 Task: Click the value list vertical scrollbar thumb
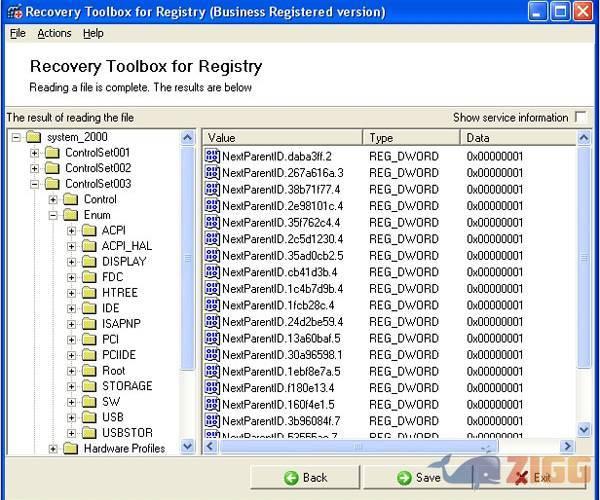point(584,258)
